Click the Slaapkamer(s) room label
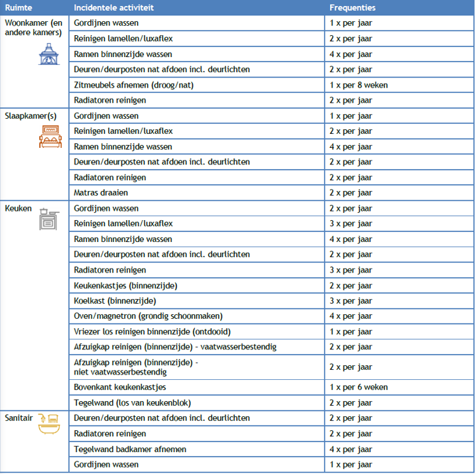The image size is (476, 474). point(30,115)
